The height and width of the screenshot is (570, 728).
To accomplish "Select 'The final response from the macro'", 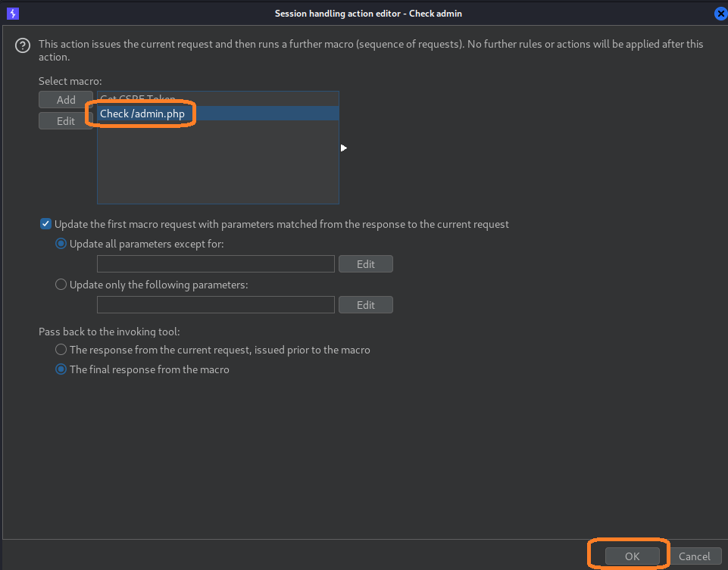I will coord(61,369).
